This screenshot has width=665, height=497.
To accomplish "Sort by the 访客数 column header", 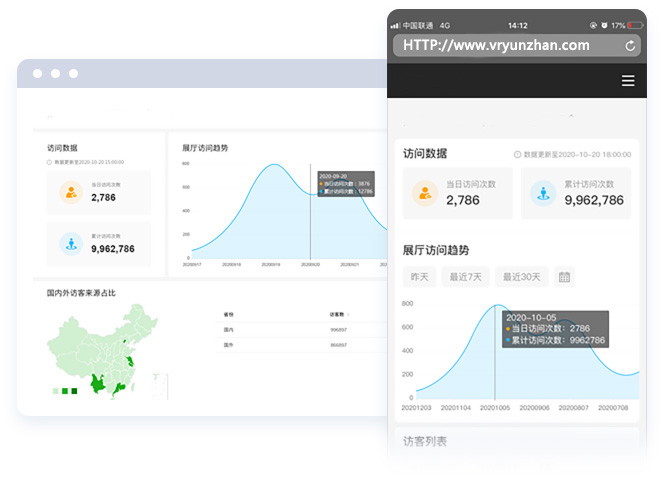I will (338, 313).
